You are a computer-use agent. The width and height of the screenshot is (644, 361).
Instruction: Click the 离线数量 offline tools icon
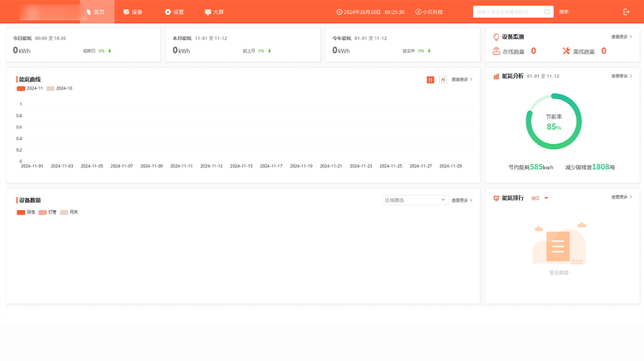566,51
